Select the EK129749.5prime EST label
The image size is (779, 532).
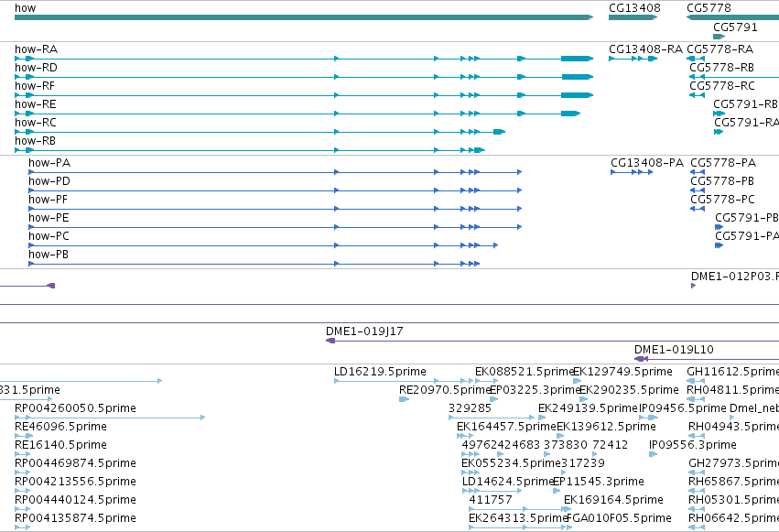pos(623,372)
